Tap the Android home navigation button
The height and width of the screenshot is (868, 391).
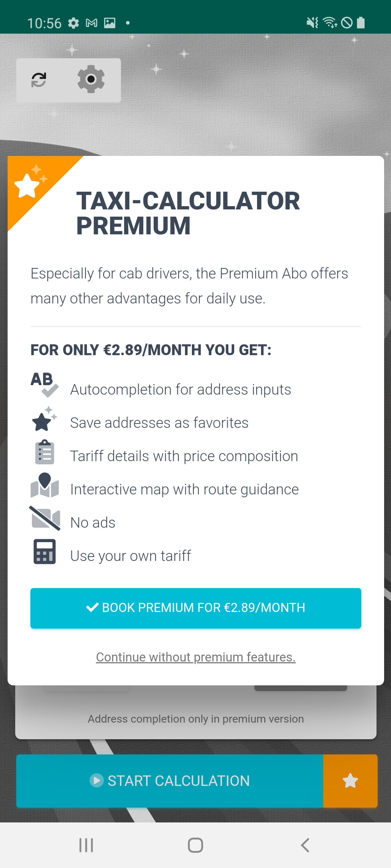(x=195, y=845)
